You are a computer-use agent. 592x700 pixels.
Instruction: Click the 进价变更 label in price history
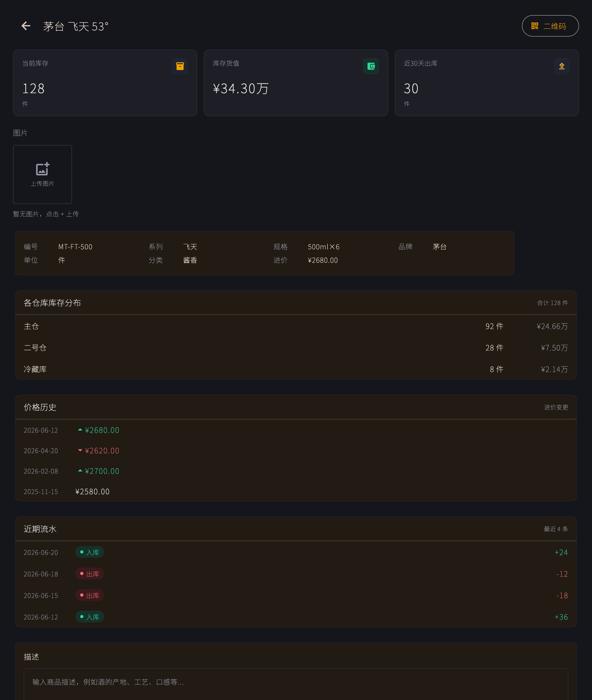556,407
